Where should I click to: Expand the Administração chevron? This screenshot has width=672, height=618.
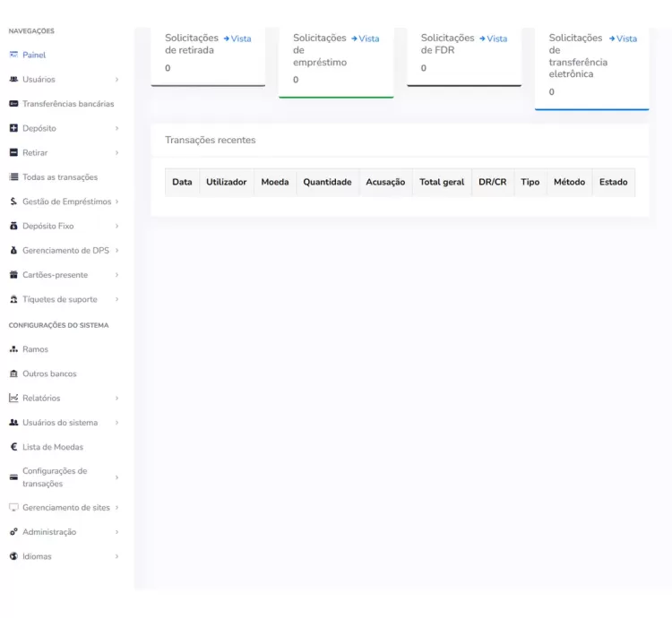116,532
